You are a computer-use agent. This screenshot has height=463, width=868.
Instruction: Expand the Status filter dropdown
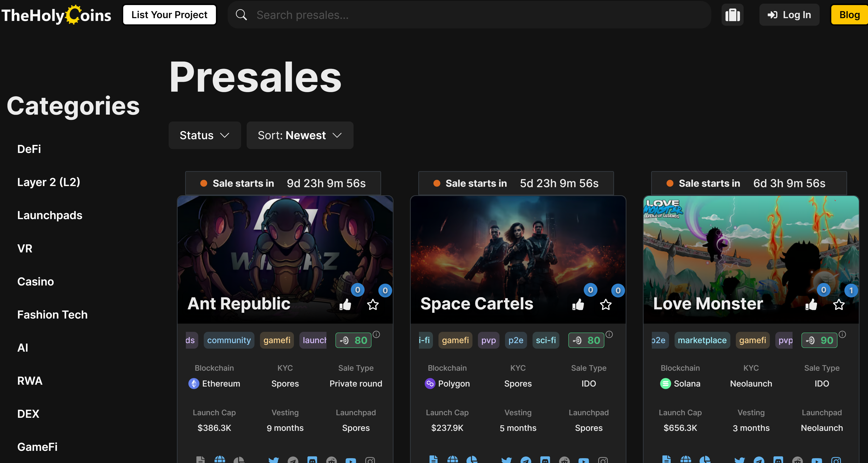pyautogui.click(x=204, y=135)
